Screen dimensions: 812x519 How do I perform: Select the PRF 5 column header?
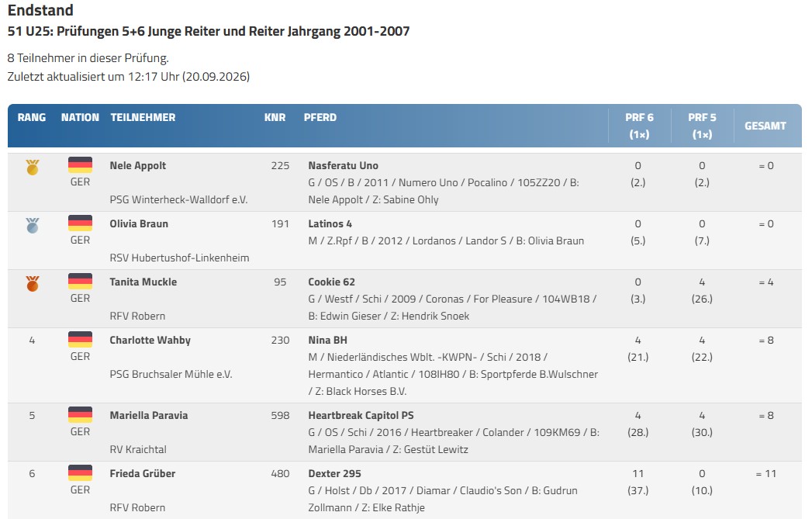pyautogui.click(x=702, y=126)
